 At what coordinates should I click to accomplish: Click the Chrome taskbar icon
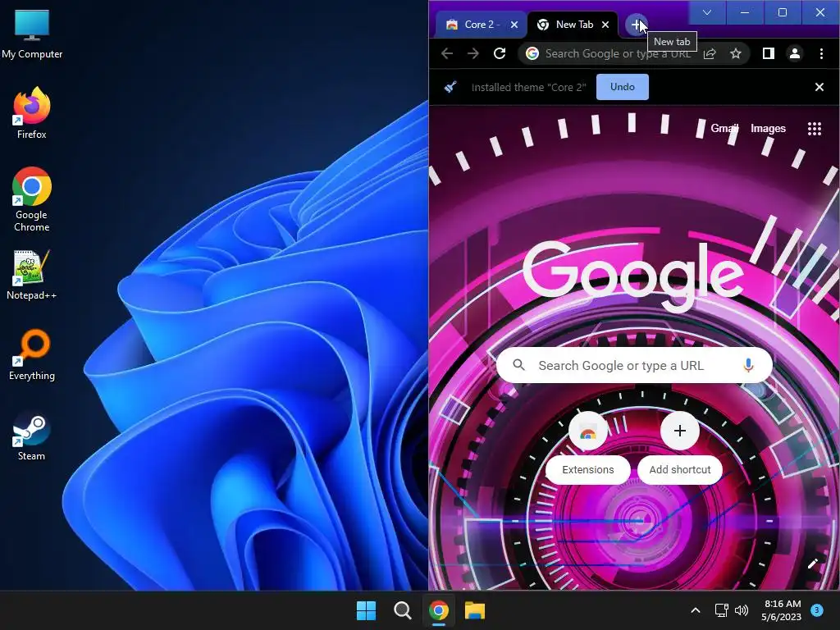click(x=438, y=610)
